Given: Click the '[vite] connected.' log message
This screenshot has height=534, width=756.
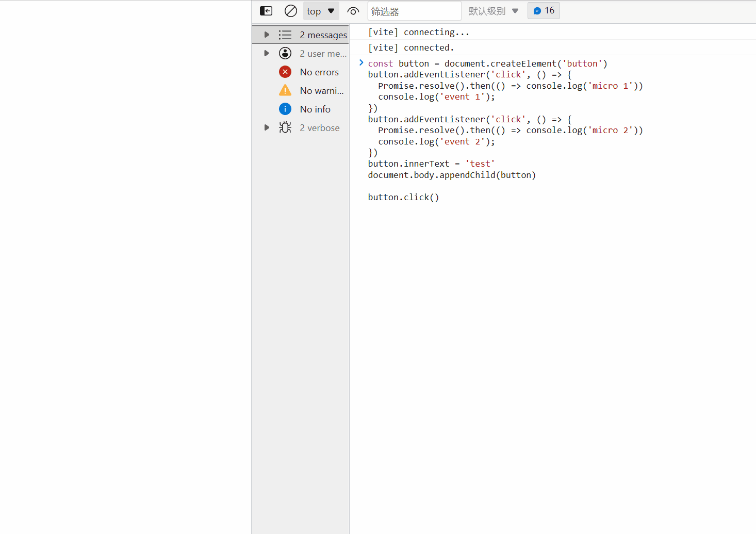Looking at the screenshot, I should [411, 47].
